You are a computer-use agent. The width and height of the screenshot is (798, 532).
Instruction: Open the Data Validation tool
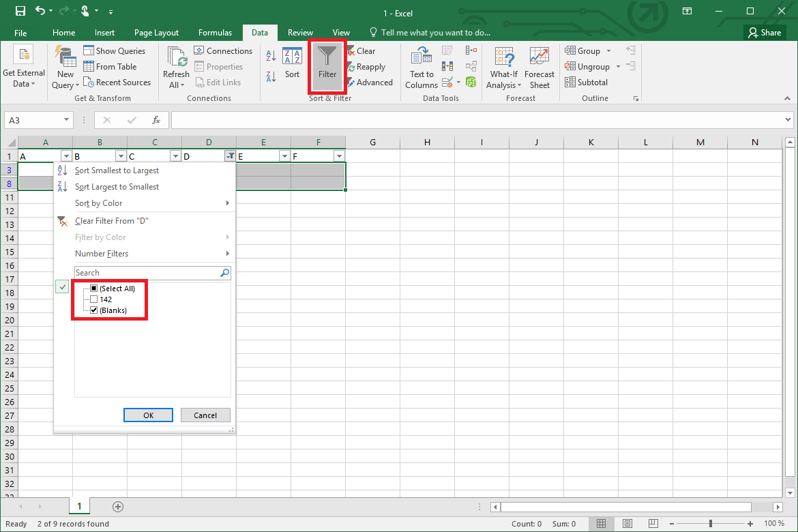point(447,82)
